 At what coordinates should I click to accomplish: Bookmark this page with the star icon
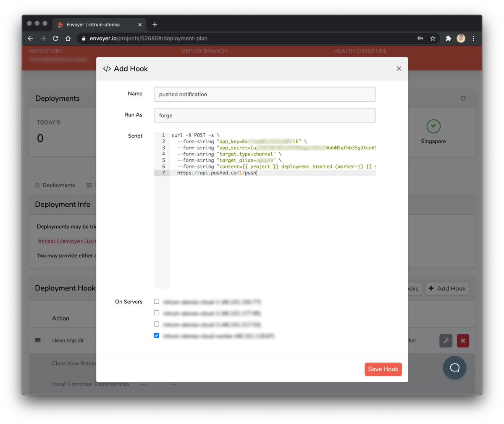pos(433,38)
